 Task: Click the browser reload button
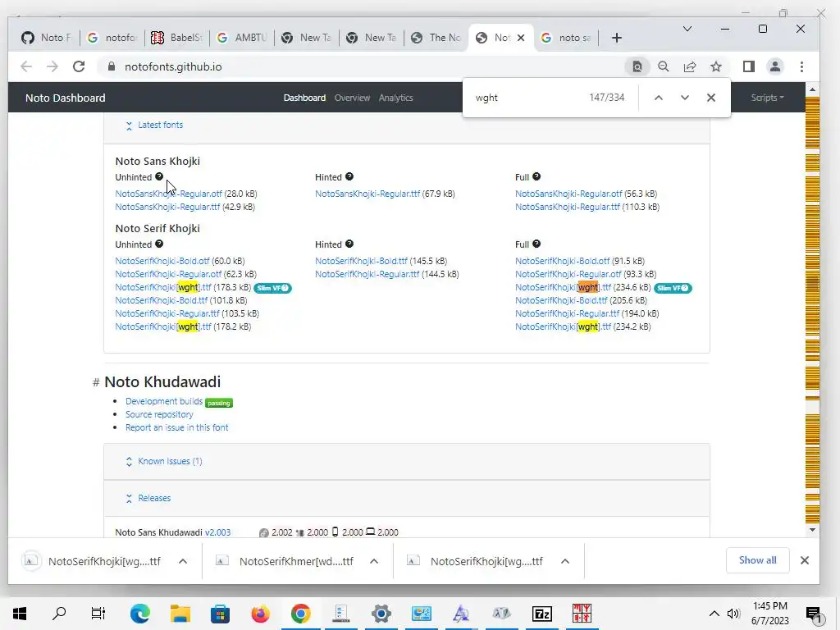pos(79,66)
